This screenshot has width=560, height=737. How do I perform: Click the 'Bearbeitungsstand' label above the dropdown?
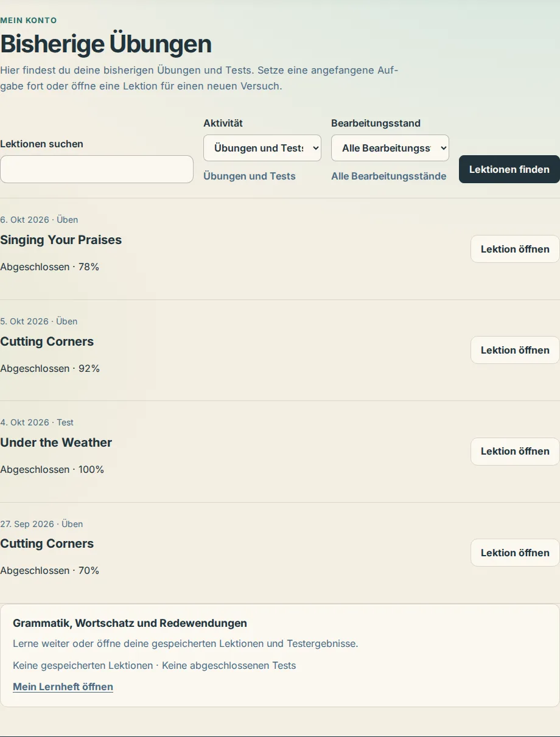click(376, 123)
